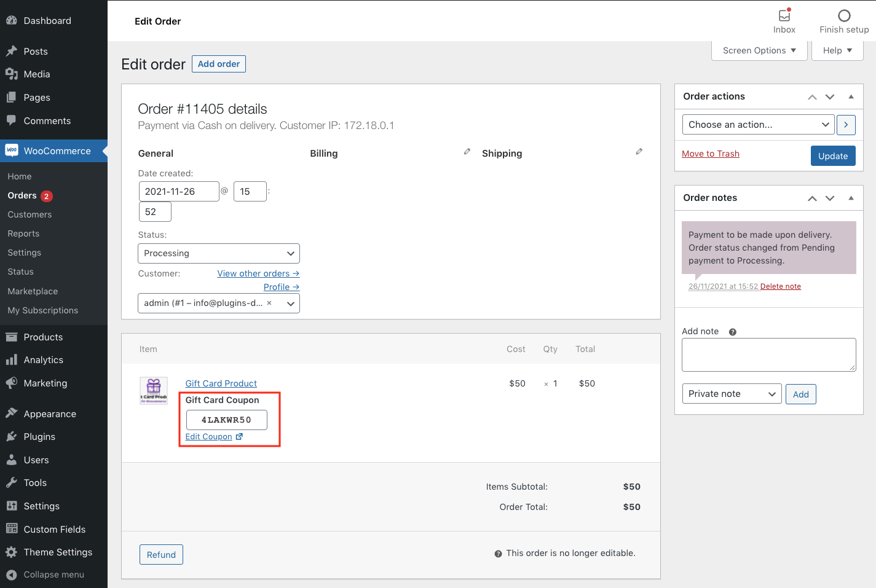Edit Shipping address pencil icon
The height and width of the screenshot is (588, 876).
click(639, 151)
